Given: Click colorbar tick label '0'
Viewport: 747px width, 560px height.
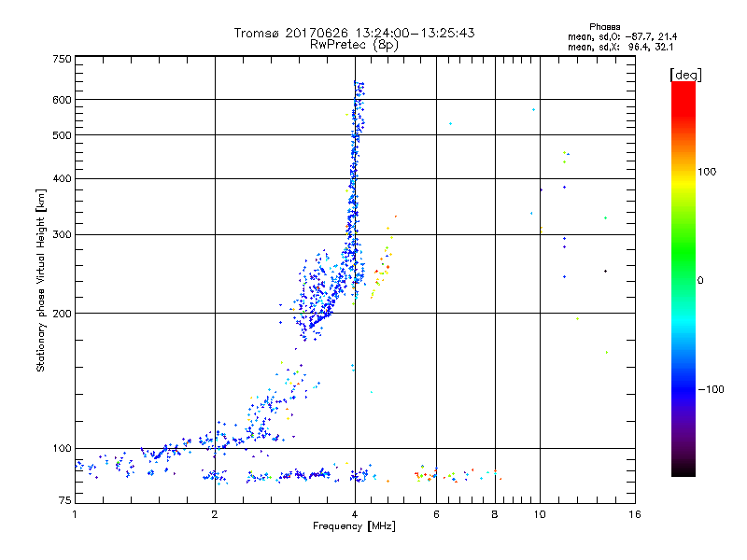Looking at the screenshot, I should [700, 281].
